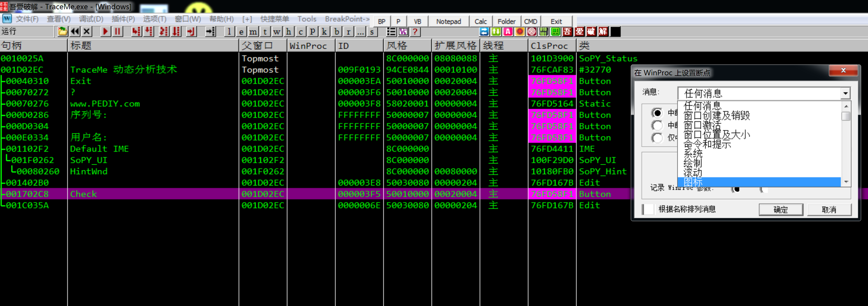The image size is (868, 306).
Task: Click the 确定 button in the dialog
Action: (x=781, y=209)
